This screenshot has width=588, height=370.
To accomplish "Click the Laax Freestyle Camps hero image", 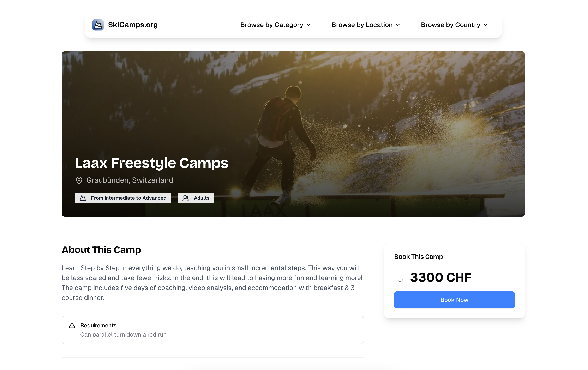I will (293, 134).
